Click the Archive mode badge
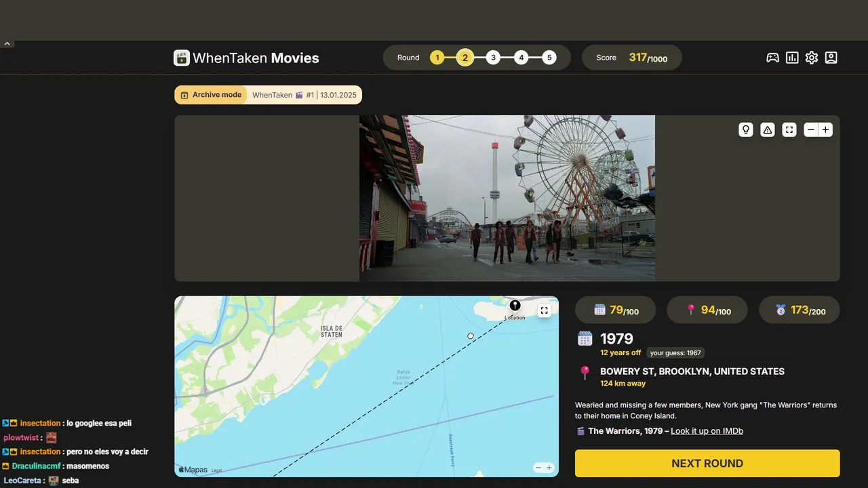Screen dimensions: 868x488 point(211,95)
